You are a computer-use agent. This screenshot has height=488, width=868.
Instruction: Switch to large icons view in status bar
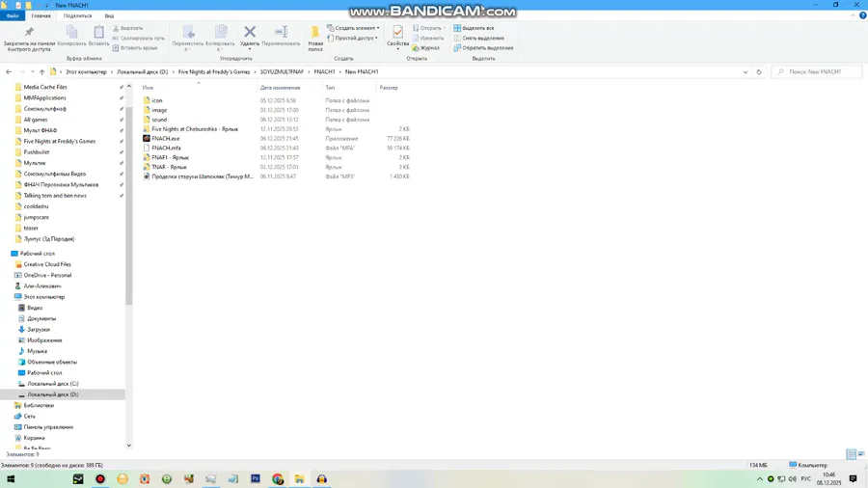(x=861, y=454)
